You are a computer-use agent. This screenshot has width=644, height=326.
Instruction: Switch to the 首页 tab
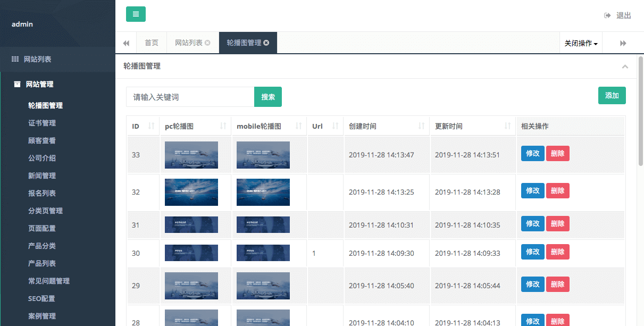pos(152,43)
